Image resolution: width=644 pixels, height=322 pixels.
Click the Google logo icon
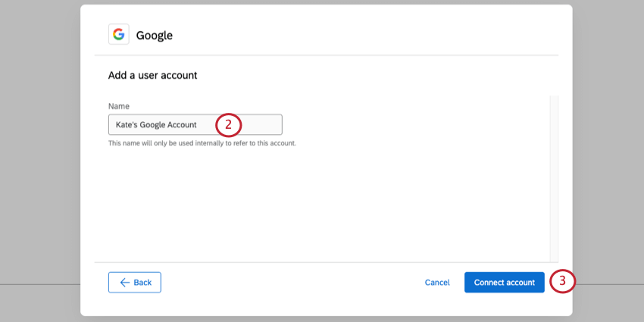tap(118, 34)
